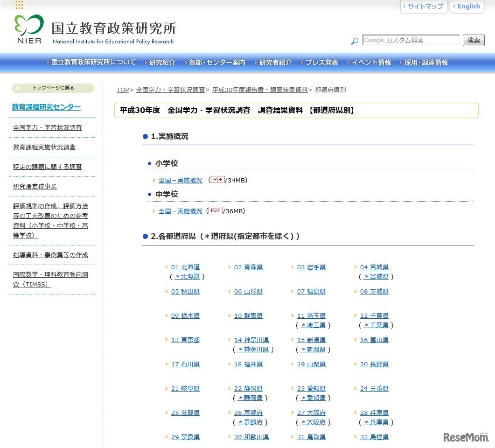Click the orange dot-grid icon top-left
This screenshot has width=495, height=448.
point(19,6)
